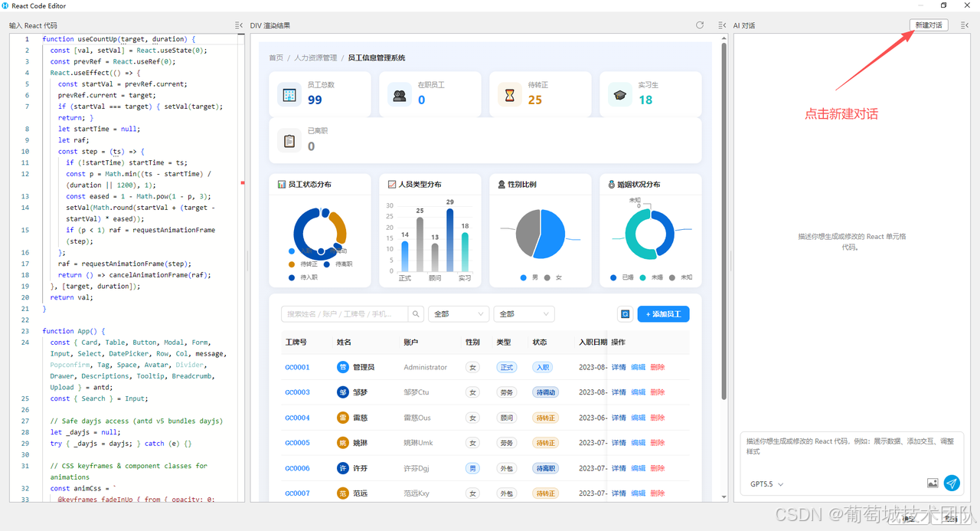Click the 添加员工 button
980x531 pixels.
[663, 314]
